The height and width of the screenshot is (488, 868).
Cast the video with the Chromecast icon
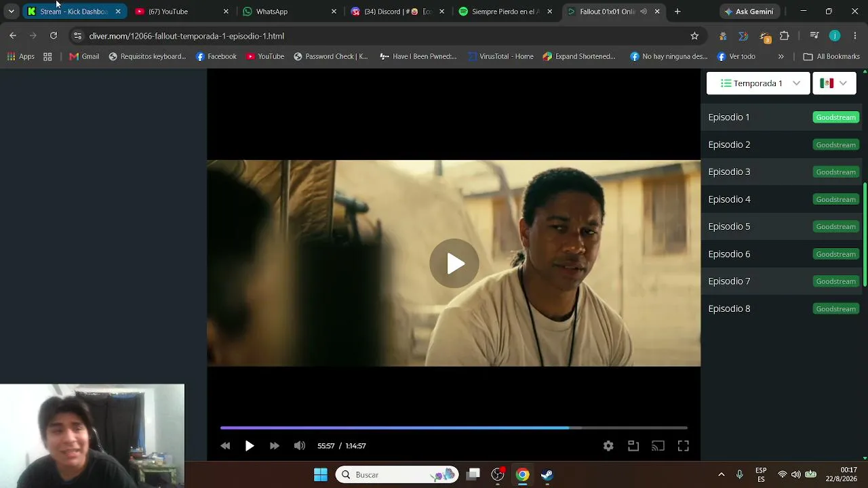[658, 446]
